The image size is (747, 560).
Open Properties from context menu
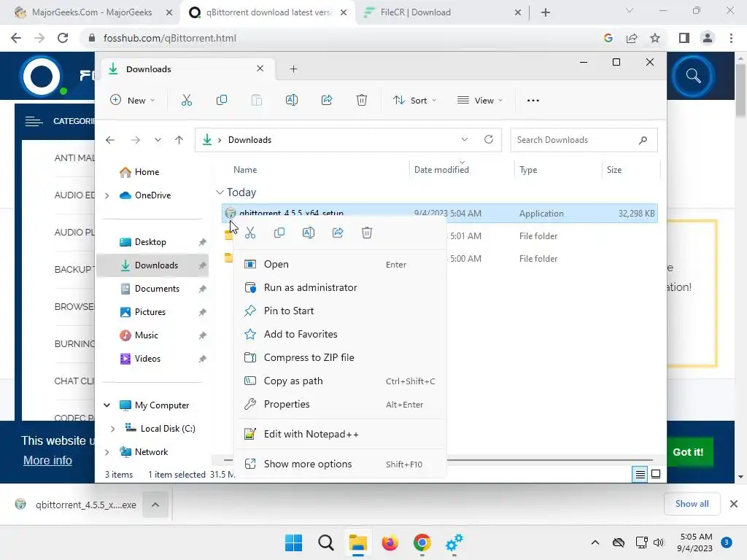click(340, 404)
